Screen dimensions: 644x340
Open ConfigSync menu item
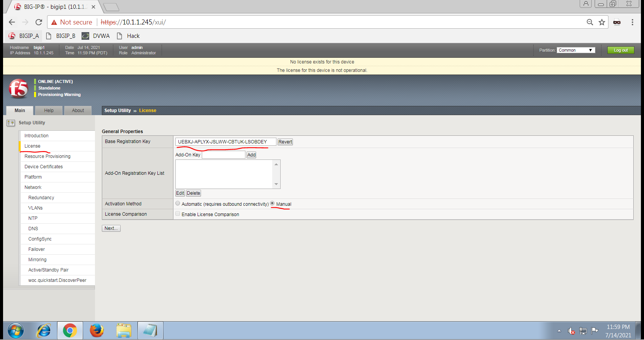tap(57, 239)
